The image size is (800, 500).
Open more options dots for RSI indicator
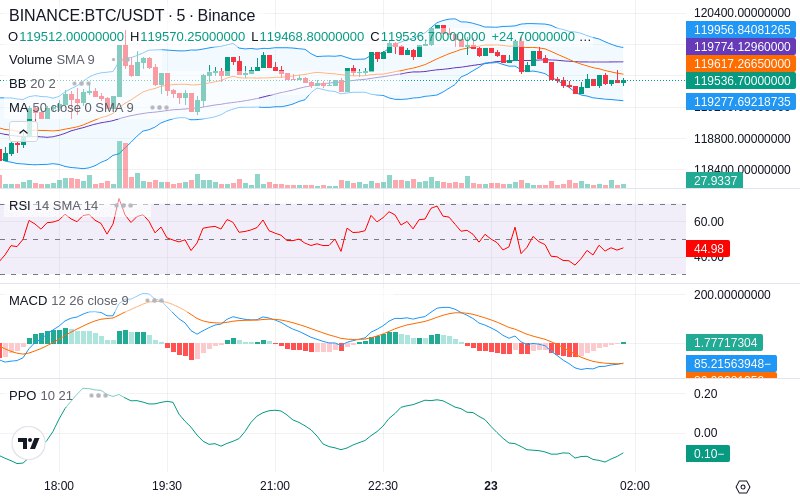(124, 206)
